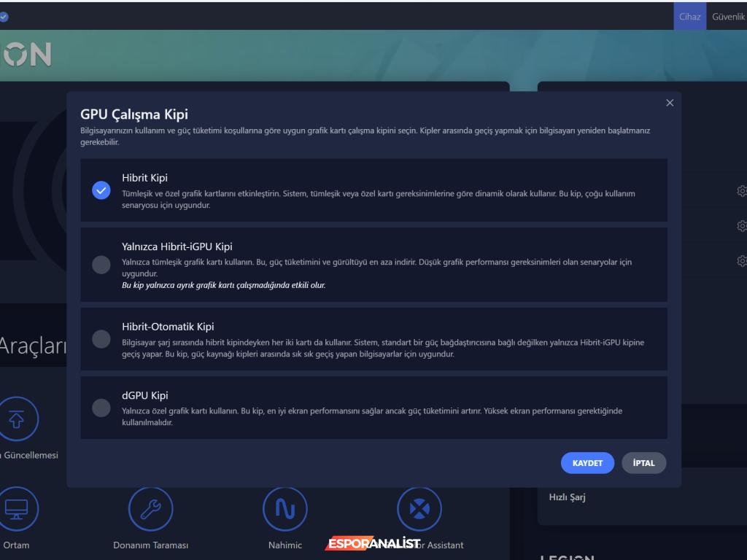Viewport: 747px width, 560px height.
Task: Click the blue shield check icon at top-left
Action: pyautogui.click(x=4, y=16)
